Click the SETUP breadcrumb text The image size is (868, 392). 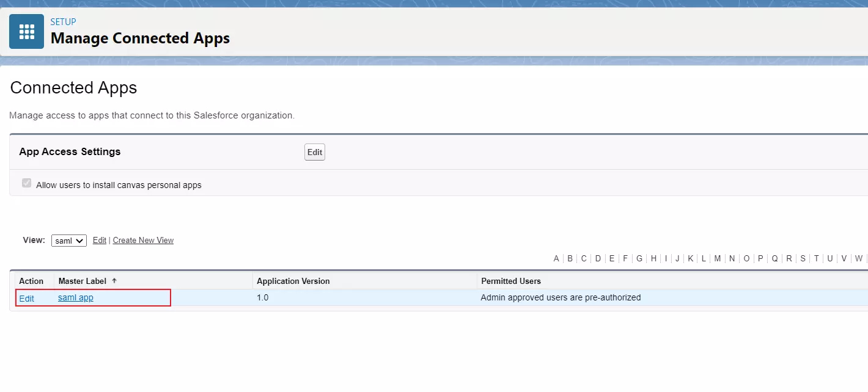tap(63, 22)
